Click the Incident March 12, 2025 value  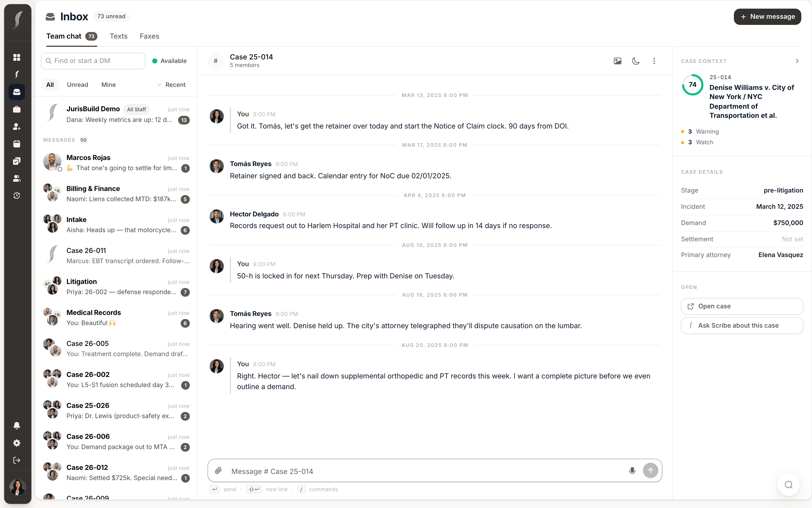pyautogui.click(x=780, y=207)
